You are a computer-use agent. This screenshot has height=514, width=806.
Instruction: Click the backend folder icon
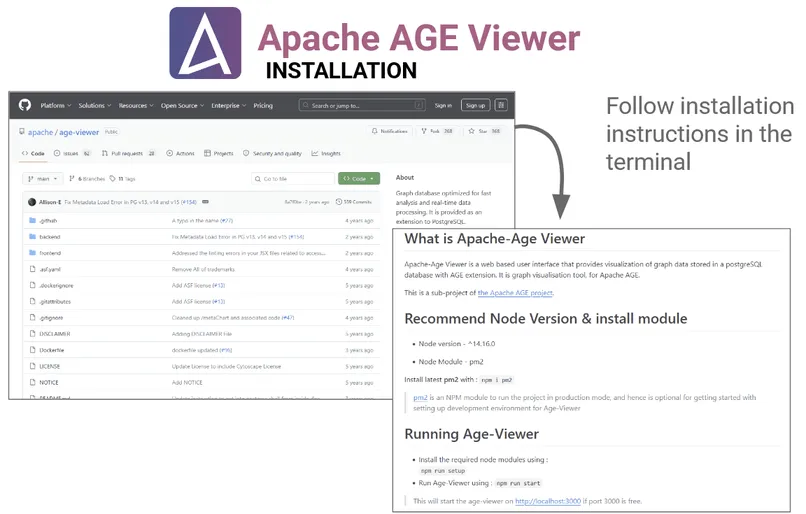[32, 237]
